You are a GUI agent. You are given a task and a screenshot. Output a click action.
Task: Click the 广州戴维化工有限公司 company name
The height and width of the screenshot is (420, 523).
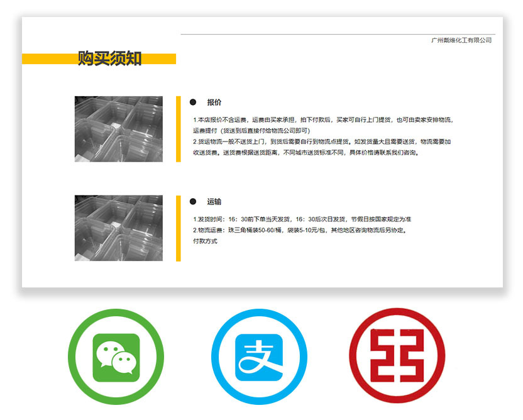click(x=461, y=40)
